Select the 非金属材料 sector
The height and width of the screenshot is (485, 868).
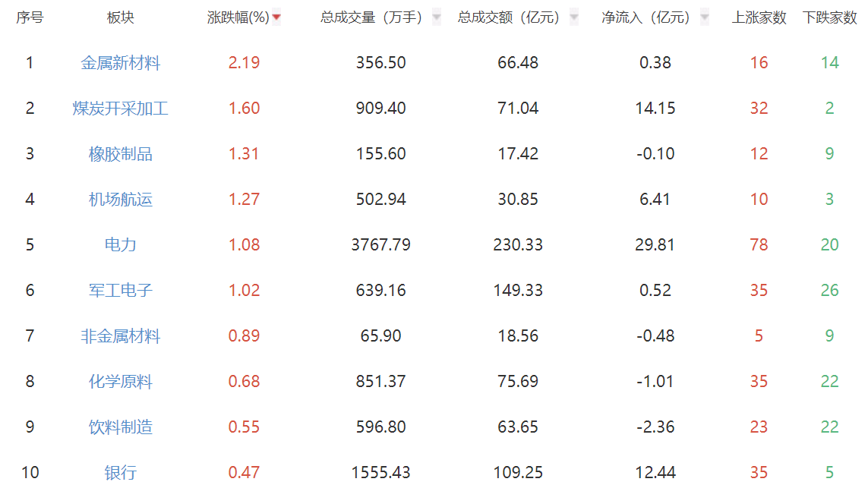click(x=120, y=335)
